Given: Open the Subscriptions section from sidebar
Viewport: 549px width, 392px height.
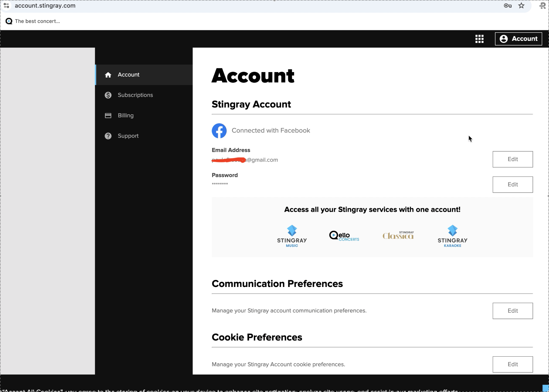Looking at the screenshot, I should coord(136,95).
